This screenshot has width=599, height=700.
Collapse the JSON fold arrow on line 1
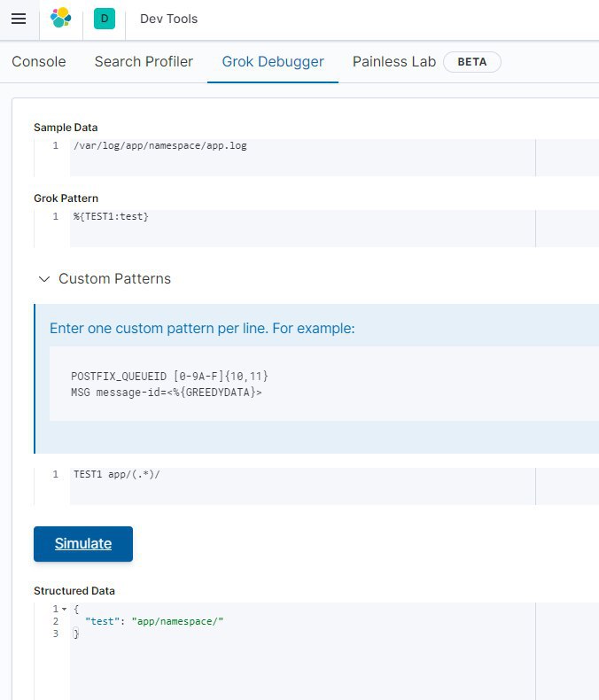pos(65,609)
